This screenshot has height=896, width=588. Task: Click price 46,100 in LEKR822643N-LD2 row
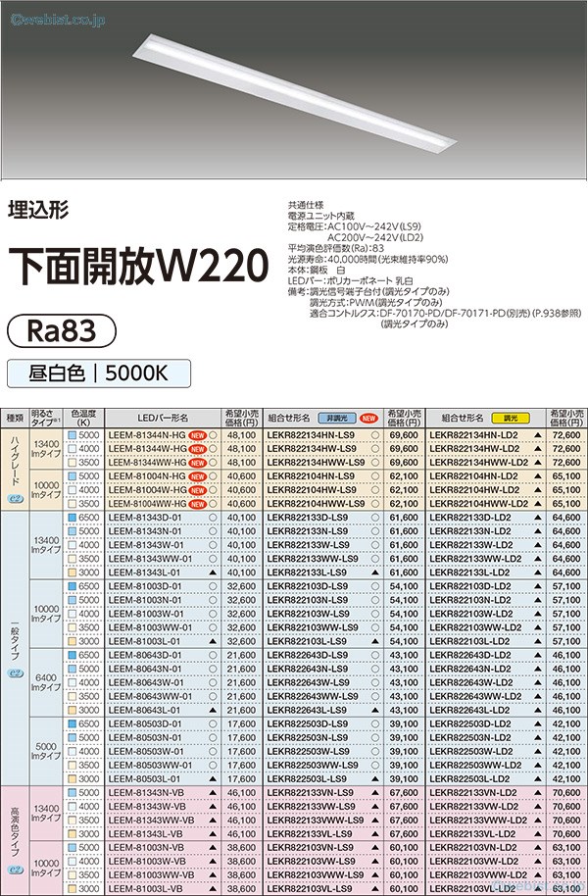point(565,669)
